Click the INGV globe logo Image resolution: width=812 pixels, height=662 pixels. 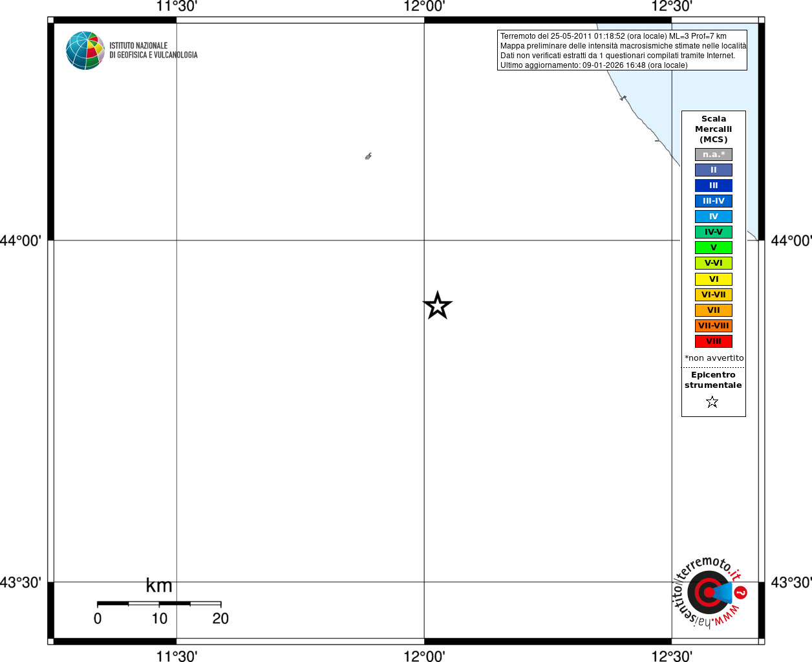(x=85, y=50)
